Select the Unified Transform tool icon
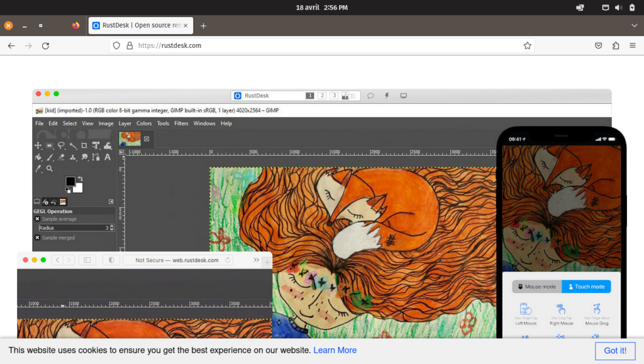This screenshot has width=644, height=364. point(96,145)
